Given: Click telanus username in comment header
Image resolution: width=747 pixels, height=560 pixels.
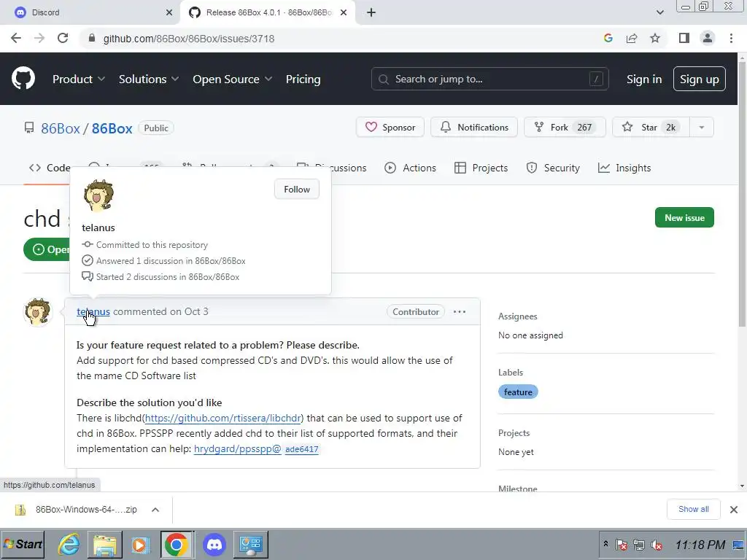Looking at the screenshot, I should (93, 311).
